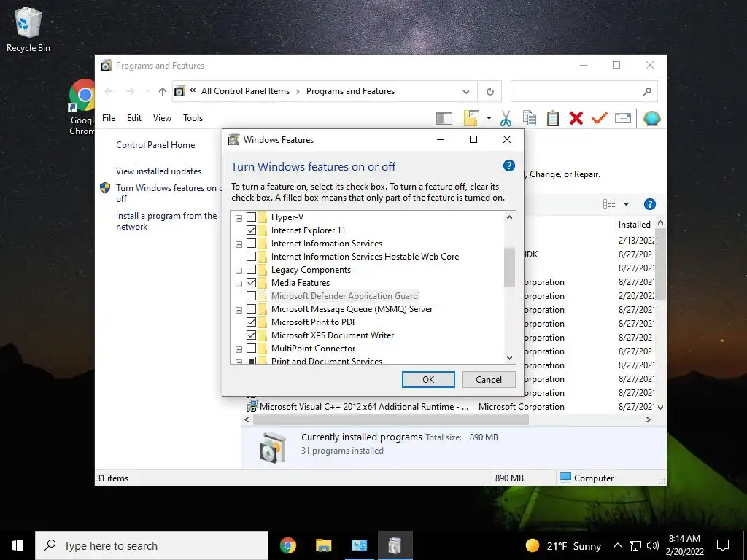Enable the Hyper-V checkbox

[x=251, y=217]
